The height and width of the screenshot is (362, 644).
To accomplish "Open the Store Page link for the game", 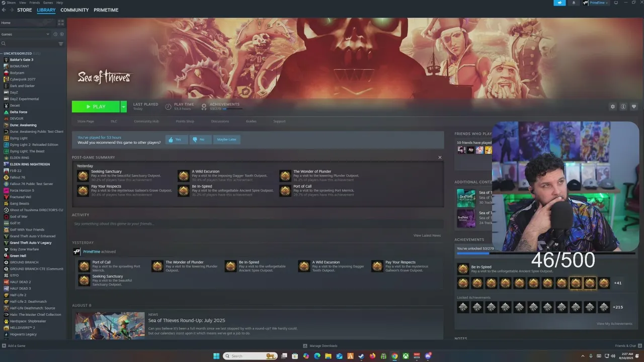I will click(86, 121).
